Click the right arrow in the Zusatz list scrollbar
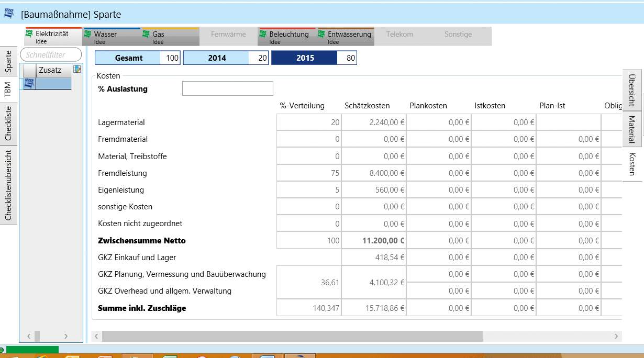This screenshot has height=358, width=644. click(66, 336)
